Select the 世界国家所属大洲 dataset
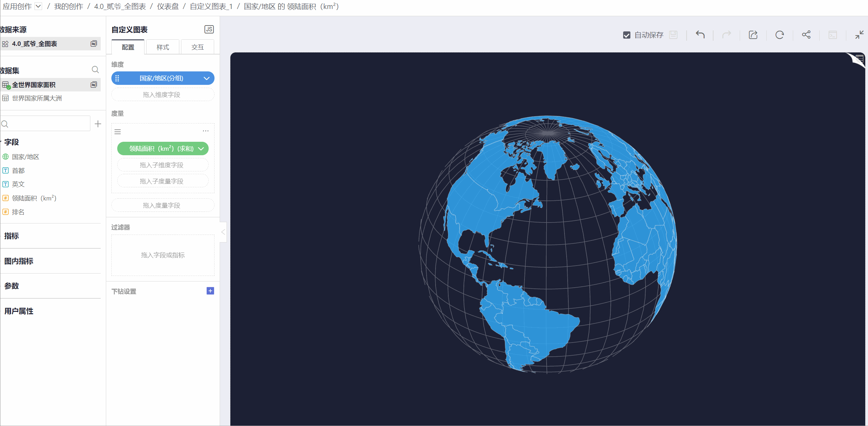Image resolution: width=868 pixels, height=426 pixels. (x=37, y=98)
